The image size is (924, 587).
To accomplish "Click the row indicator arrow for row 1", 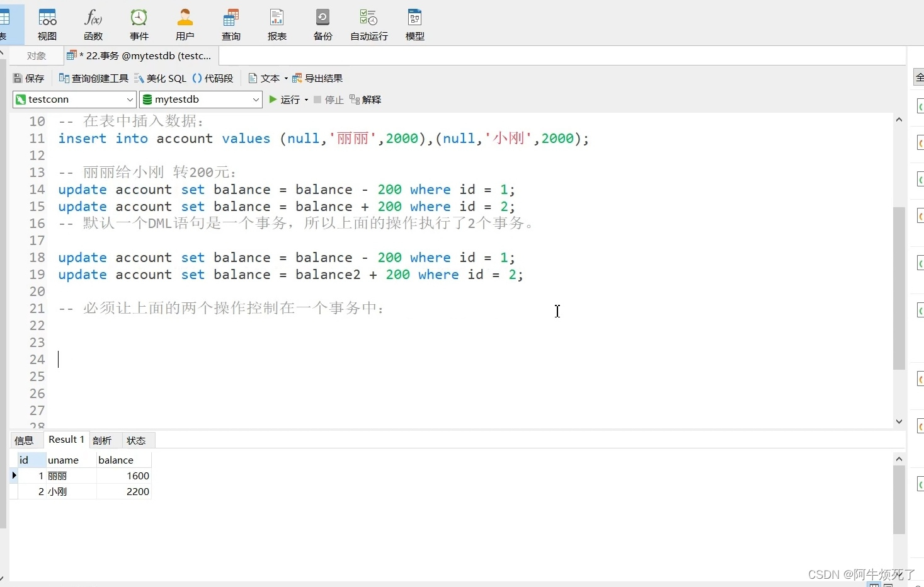I will pyautogui.click(x=14, y=476).
